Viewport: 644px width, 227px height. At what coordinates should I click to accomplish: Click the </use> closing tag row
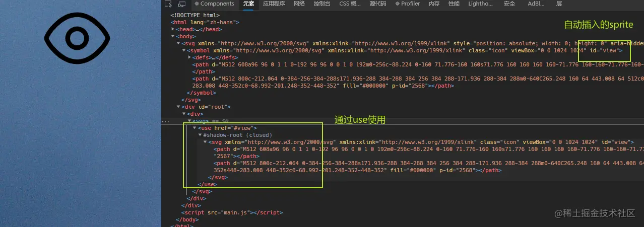pyautogui.click(x=208, y=184)
